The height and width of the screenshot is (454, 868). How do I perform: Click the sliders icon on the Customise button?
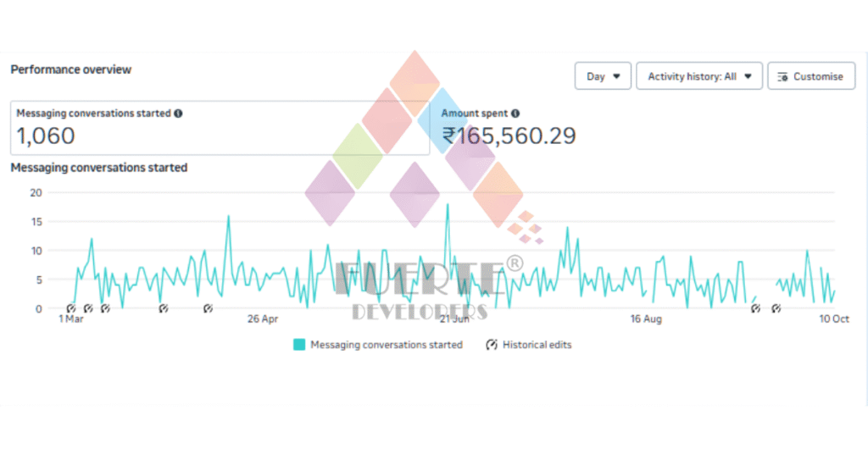coord(782,76)
